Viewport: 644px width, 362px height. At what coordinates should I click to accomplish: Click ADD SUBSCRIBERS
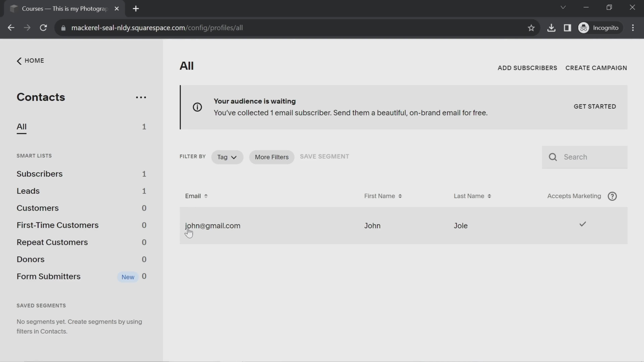pos(527,68)
